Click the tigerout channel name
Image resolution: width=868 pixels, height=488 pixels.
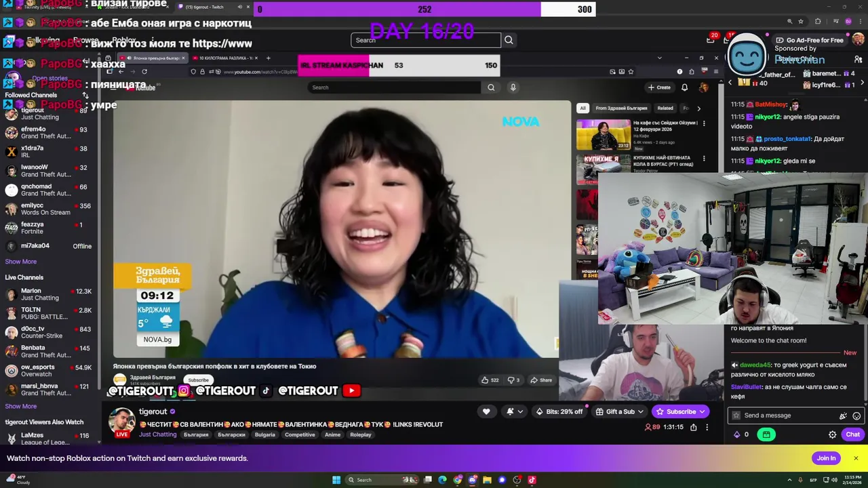(153, 411)
